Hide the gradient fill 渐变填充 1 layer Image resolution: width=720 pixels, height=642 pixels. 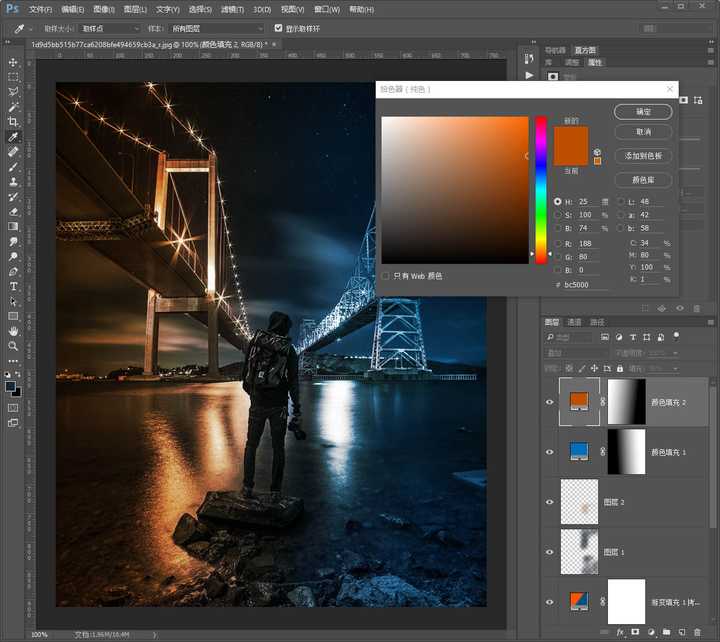pyautogui.click(x=550, y=602)
